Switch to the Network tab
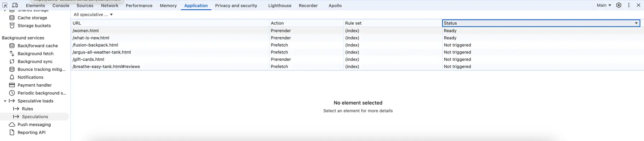The image size is (644, 141). point(110,5)
